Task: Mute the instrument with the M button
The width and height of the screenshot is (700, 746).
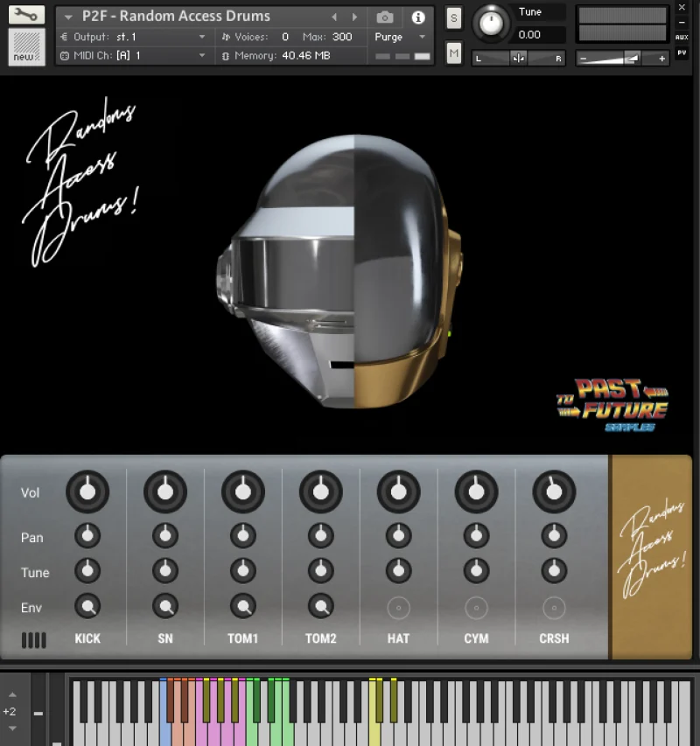Action: coord(453,52)
